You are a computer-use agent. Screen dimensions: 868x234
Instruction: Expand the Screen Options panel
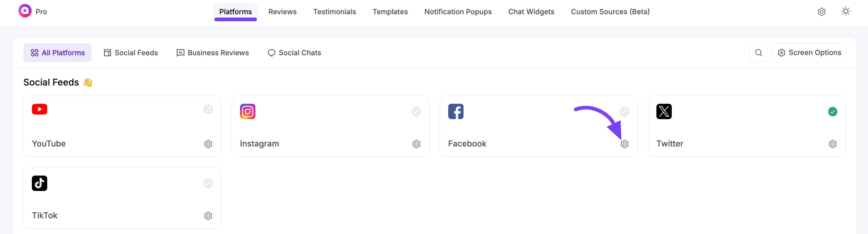click(809, 53)
